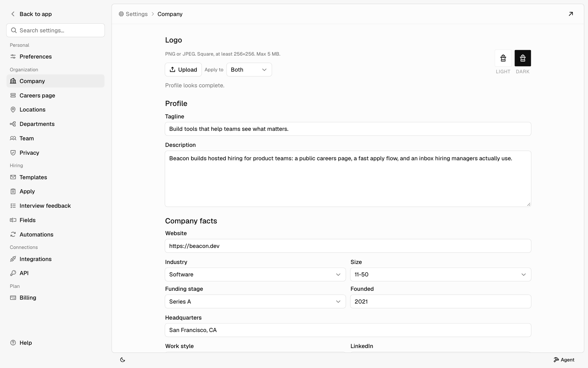
Task: Focus the Search settings field
Action: coord(56,30)
